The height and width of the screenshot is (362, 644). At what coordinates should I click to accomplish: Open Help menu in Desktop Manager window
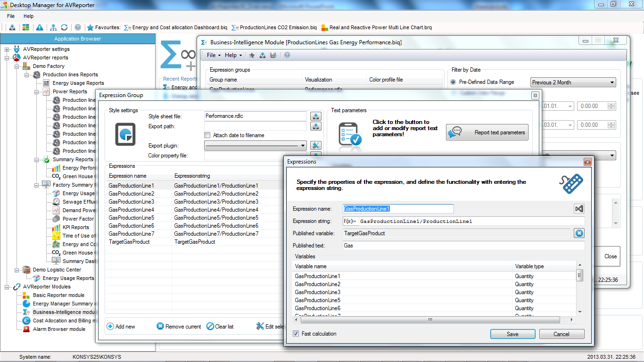(x=28, y=16)
